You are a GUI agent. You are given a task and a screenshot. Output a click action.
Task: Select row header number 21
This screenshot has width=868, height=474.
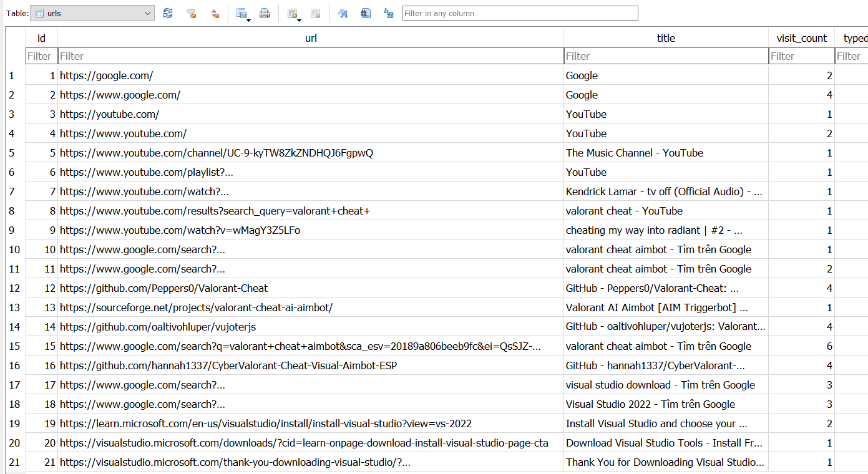tap(15, 462)
